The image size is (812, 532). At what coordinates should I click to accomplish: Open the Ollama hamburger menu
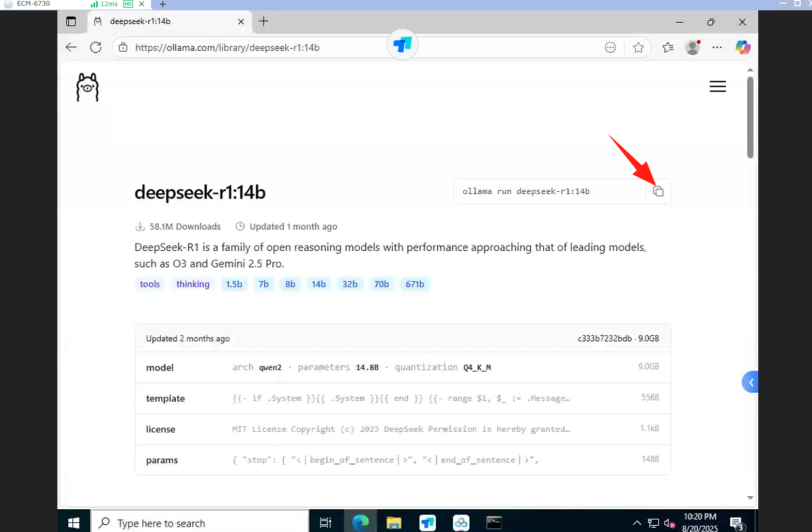pos(717,86)
